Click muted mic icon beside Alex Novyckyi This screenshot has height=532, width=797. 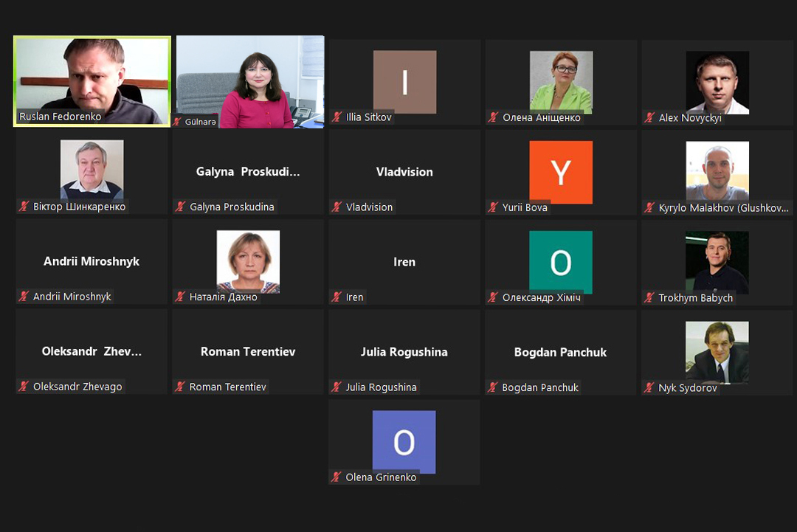[650, 117]
